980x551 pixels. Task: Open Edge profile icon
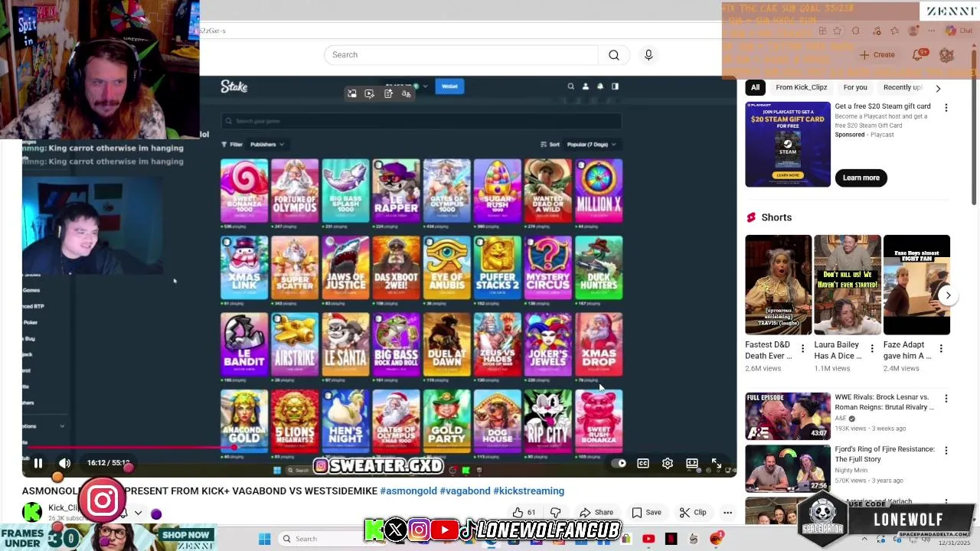[913, 31]
